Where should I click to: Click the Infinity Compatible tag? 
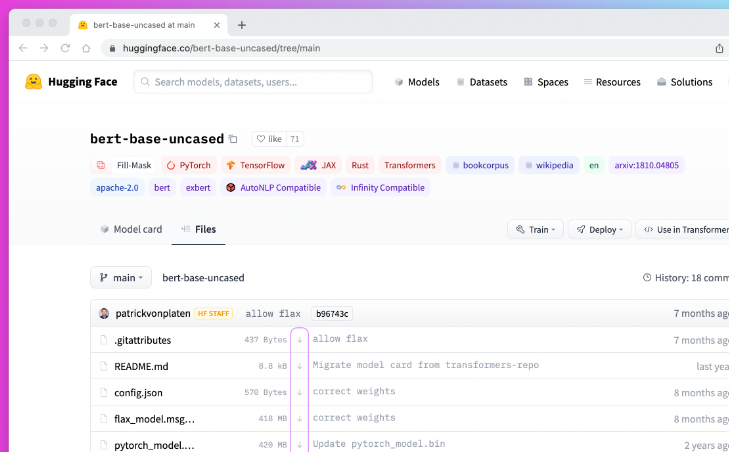click(x=380, y=188)
